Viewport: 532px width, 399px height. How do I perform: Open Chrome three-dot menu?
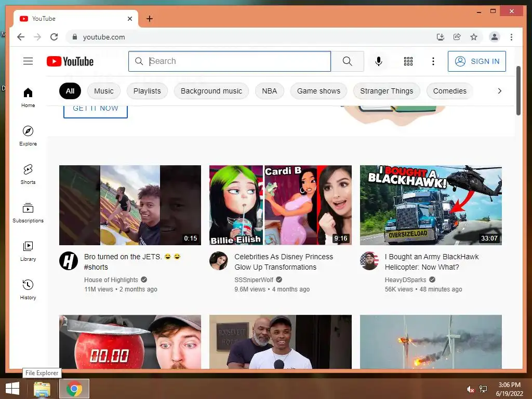pyautogui.click(x=511, y=37)
